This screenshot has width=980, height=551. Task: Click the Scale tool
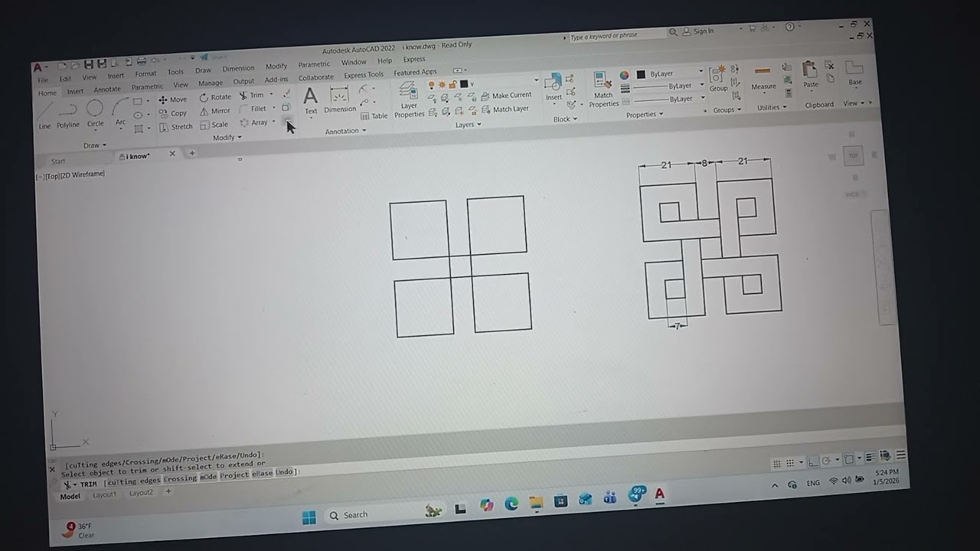214,125
